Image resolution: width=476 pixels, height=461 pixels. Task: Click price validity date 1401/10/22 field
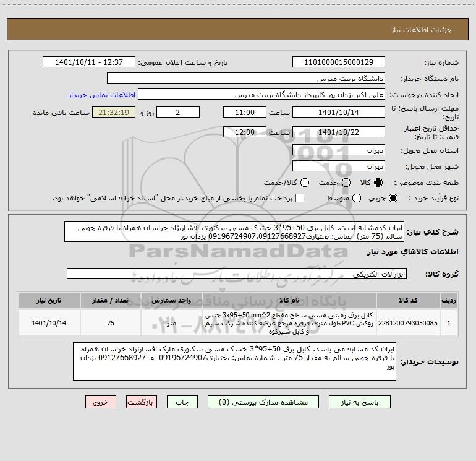[339, 132]
